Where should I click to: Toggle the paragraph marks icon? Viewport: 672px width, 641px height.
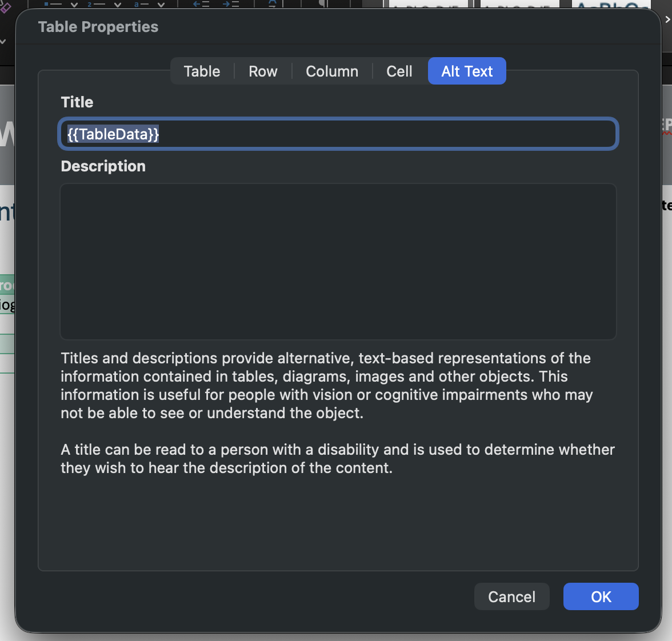(323, 4)
